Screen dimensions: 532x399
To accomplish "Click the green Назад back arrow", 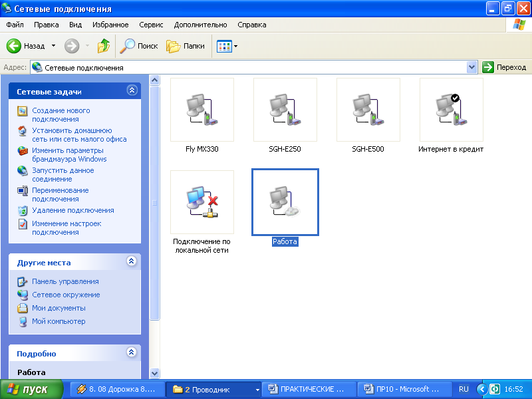I will pyautogui.click(x=14, y=46).
